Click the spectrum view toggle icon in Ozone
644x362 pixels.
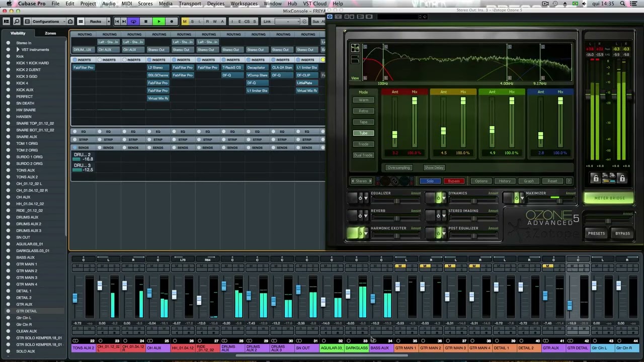[355, 48]
